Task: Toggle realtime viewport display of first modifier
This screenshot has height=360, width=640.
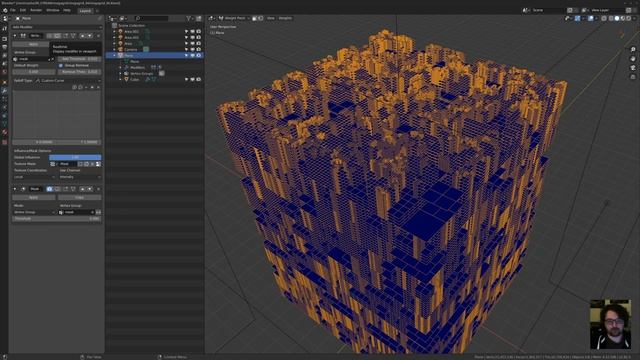Action: click(58, 36)
